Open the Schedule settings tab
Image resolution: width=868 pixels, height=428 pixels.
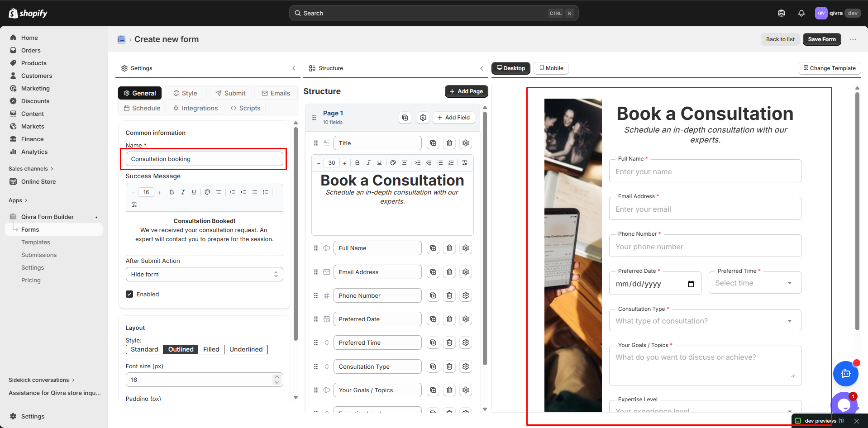[x=142, y=108]
